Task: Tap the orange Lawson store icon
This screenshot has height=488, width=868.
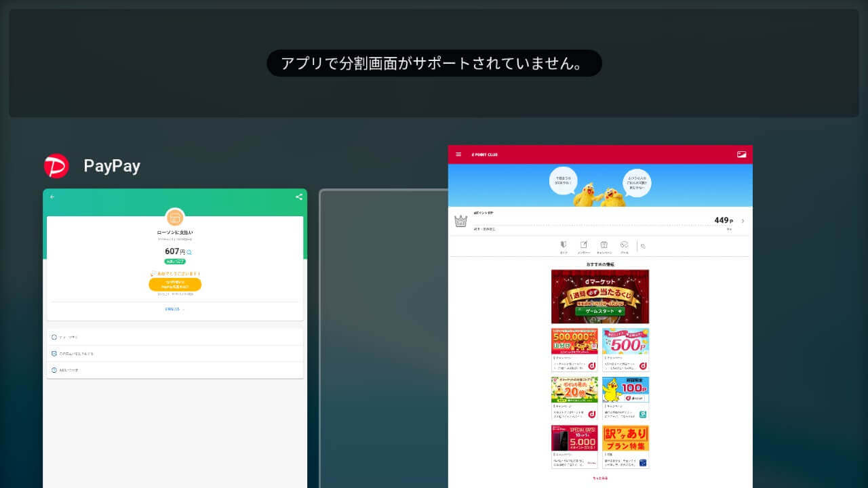Action: point(175,218)
